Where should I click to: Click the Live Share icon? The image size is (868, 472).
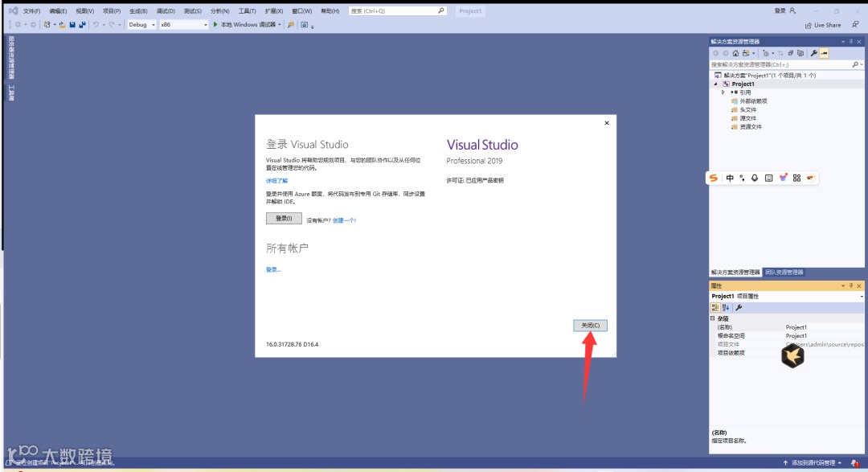tap(809, 25)
